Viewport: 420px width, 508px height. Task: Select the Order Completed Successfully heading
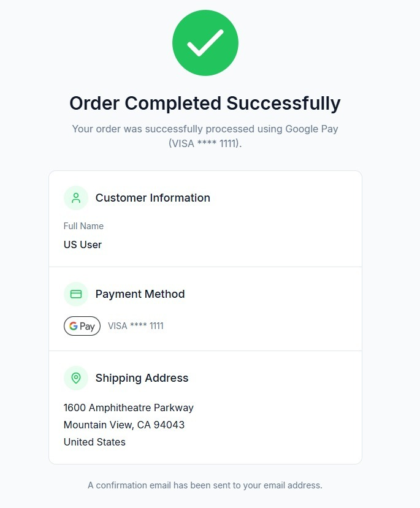click(x=205, y=103)
